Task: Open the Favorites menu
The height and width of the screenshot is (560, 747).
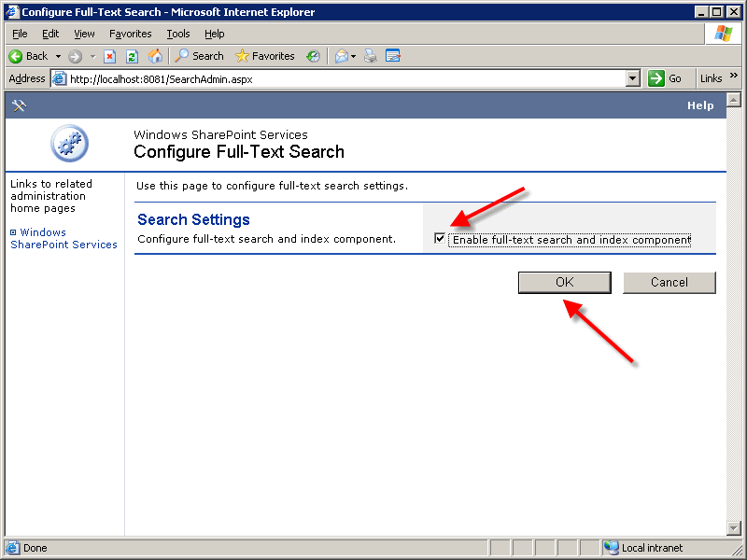Action: click(131, 34)
